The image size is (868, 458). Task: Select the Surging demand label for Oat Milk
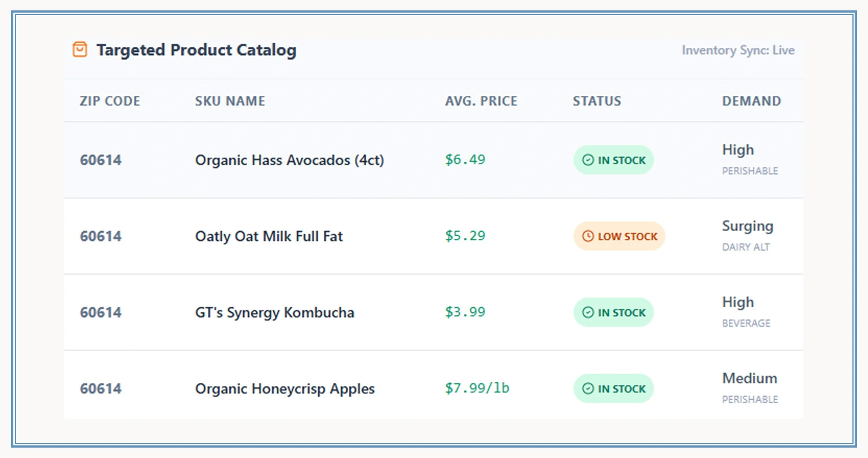747,226
